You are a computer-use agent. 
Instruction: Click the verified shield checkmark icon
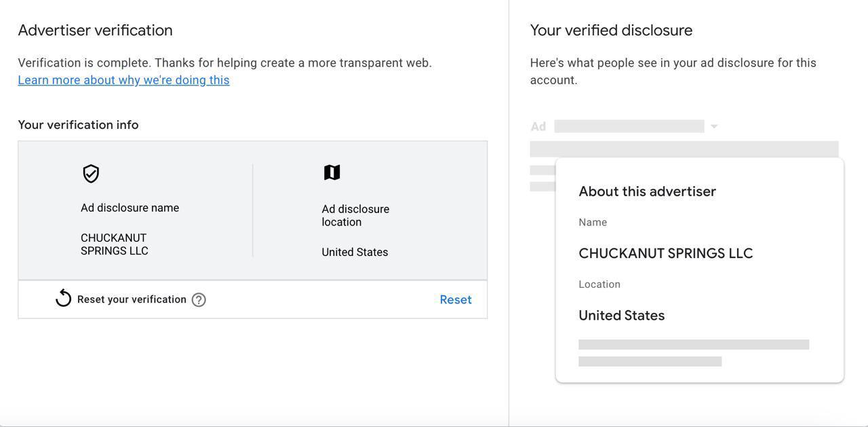coord(91,174)
